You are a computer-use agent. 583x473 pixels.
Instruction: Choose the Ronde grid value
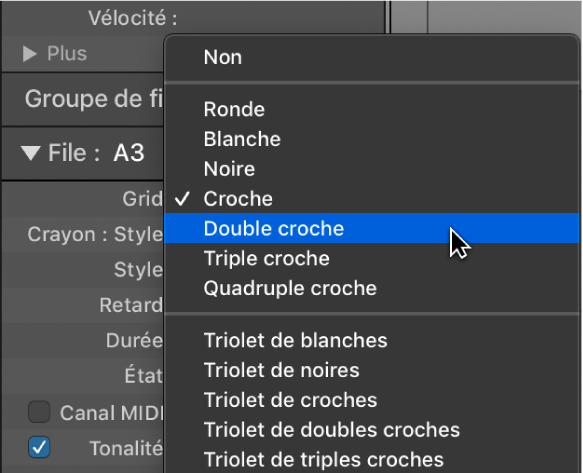tap(372, 109)
